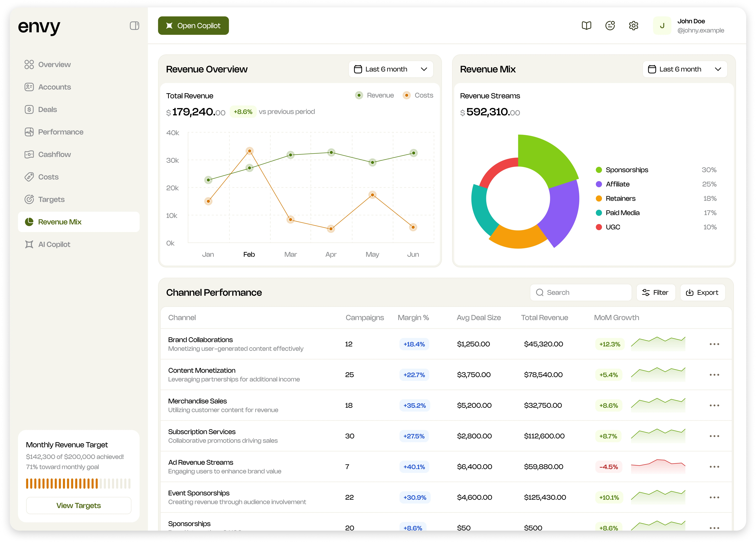756x543 pixels.
Task: Click the monthly revenue target progress bar
Action: point(78,483)
